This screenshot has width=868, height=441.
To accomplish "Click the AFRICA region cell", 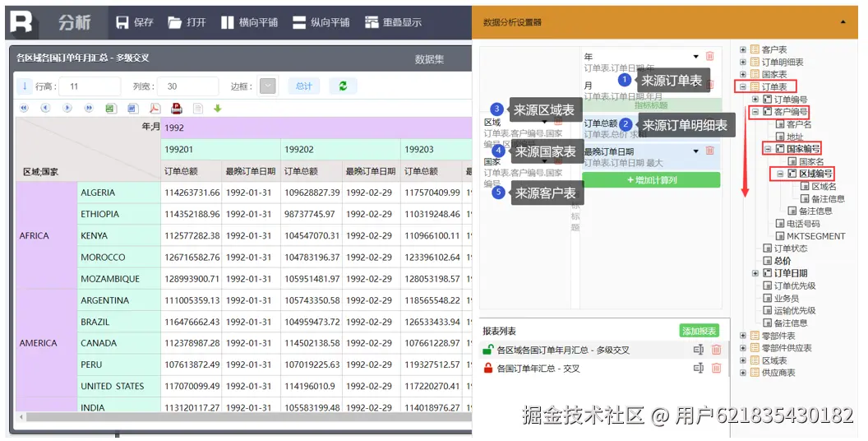I will pos(47,235).
